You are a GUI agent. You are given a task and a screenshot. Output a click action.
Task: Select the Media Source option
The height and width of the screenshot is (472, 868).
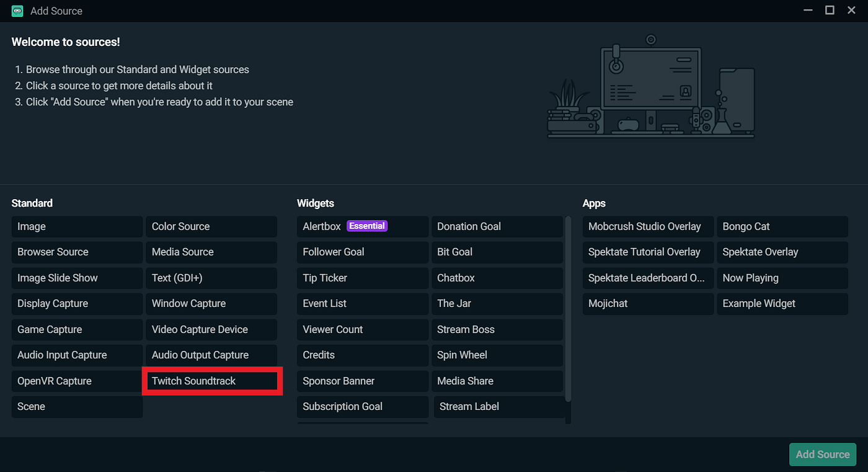click(x=211, y=252)
